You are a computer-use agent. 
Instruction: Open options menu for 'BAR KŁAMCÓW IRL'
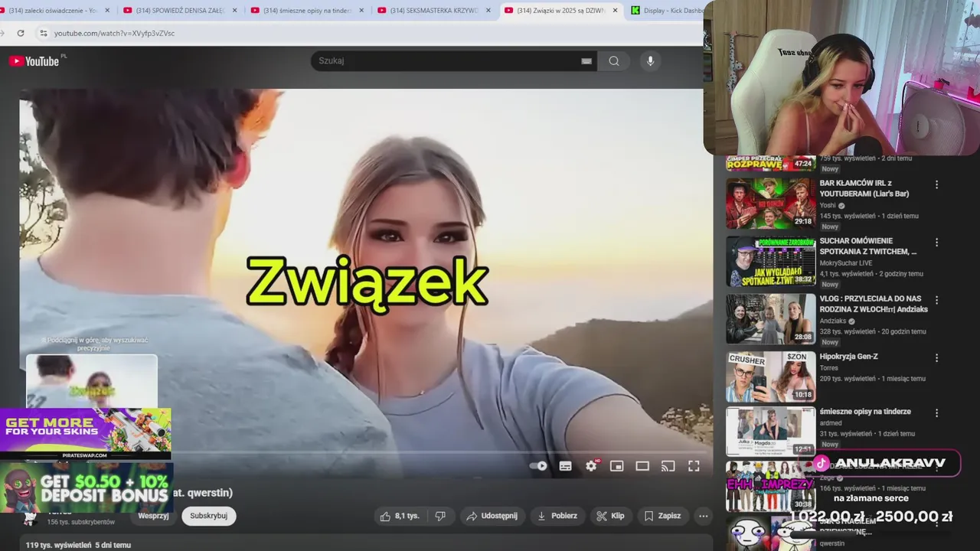936,185
